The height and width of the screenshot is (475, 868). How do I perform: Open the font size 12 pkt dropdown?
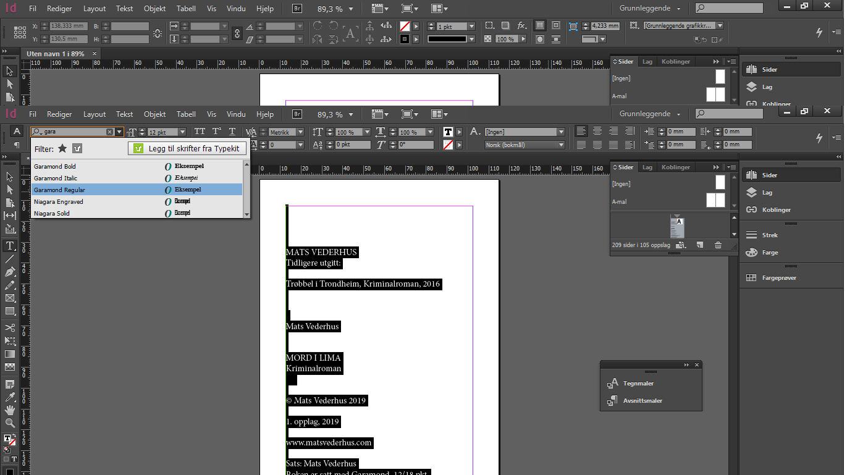(182, 132)
